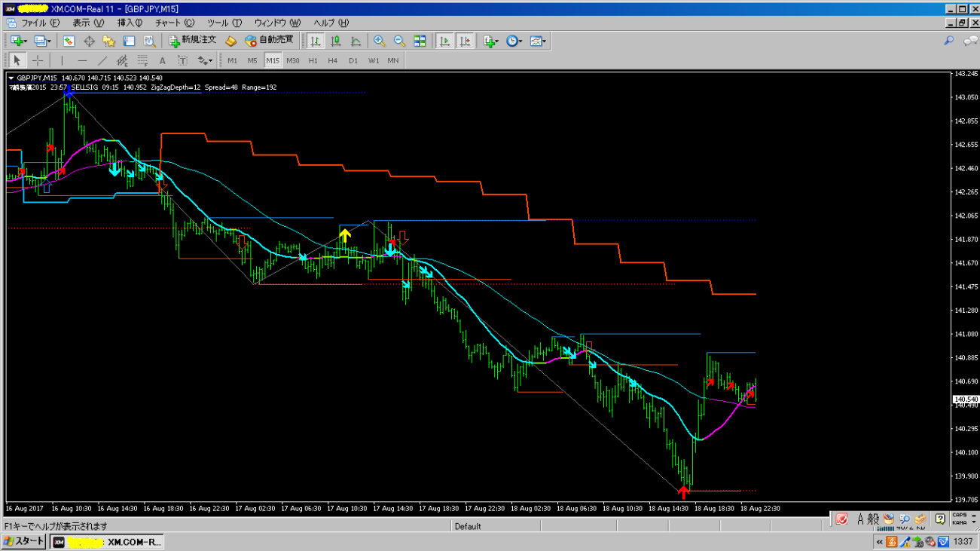Select the trendline drawing tool
The width and height of the screenshot is (980, 551).
pos(102,60)
